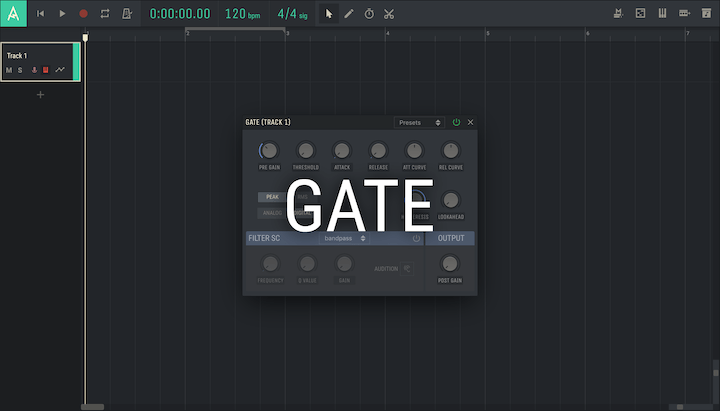Open the piano keys note editor

[x=662, y=13]
